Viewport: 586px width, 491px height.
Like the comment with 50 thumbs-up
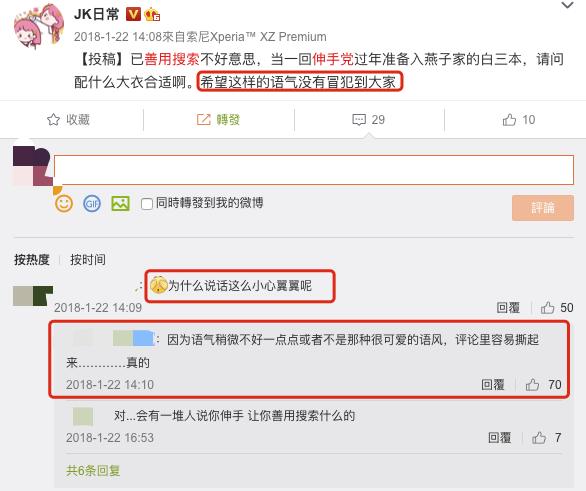[548, 308]
